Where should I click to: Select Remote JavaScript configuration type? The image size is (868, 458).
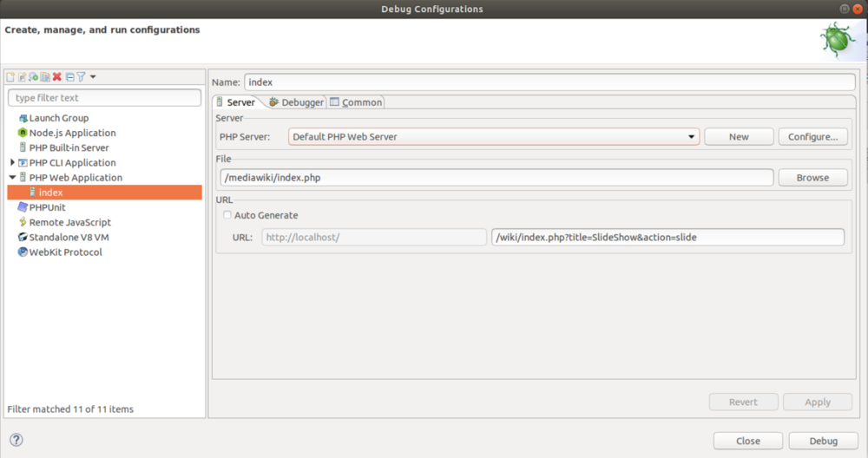click(x=69, y=222)
